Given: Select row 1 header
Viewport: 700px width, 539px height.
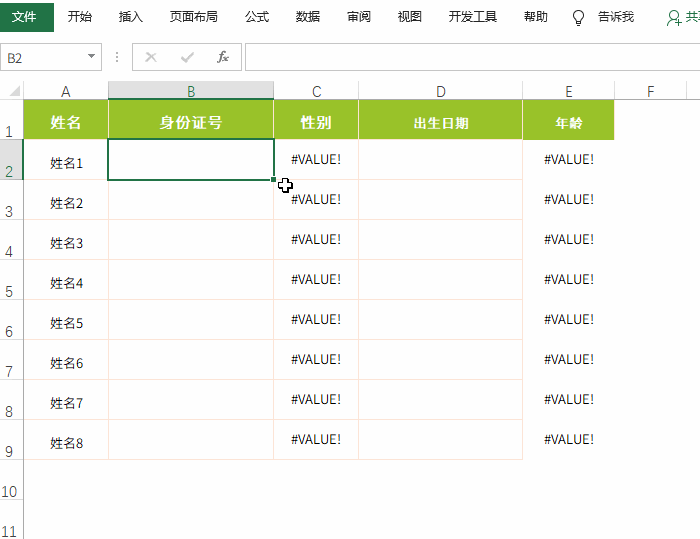Looking at the screenshot, I should pos(11,120).
